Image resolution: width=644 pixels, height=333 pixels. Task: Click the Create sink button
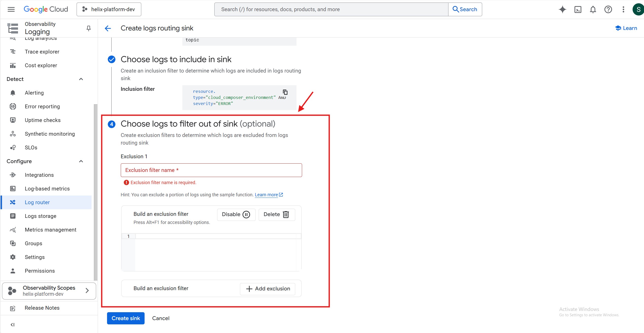tap(126, 318)
